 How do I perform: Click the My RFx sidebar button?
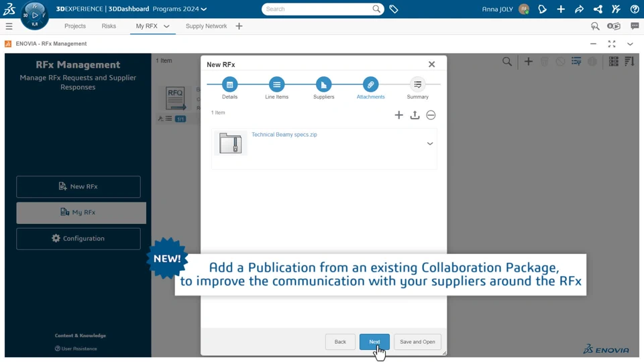coord(81,213)
